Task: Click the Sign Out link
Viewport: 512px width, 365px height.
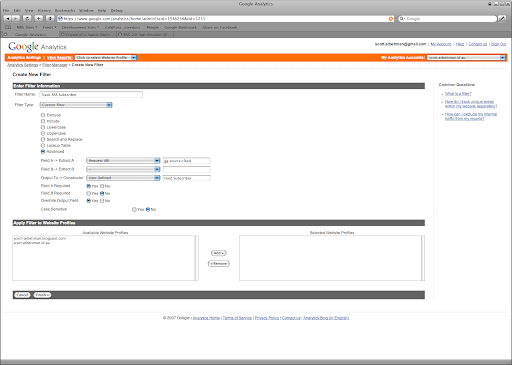Action: pos(498,44)
